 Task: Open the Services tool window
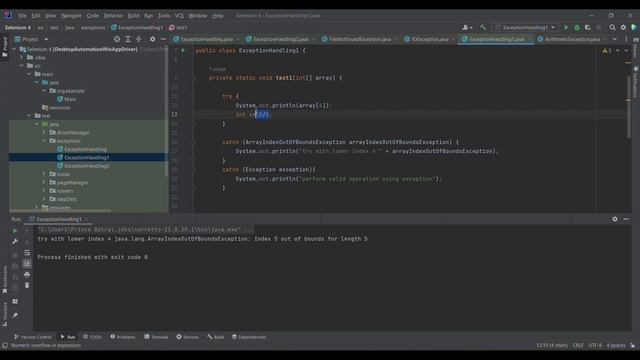(188, 337)
